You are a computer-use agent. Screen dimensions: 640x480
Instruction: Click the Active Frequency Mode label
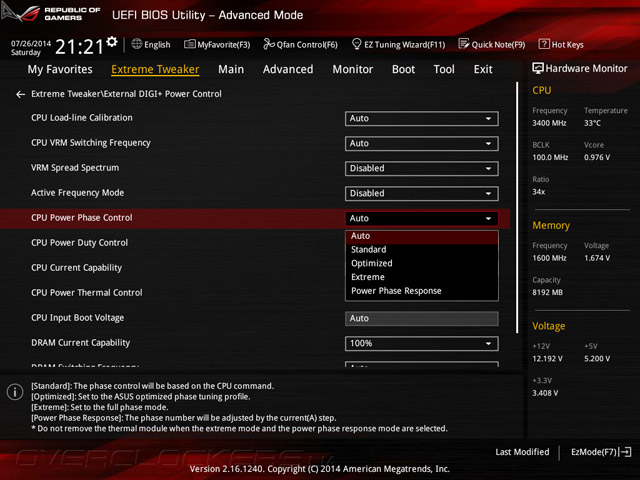[x=78, y=193]
